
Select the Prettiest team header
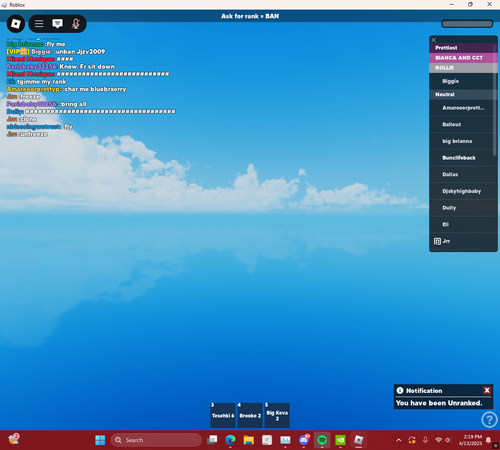point(463,48)
